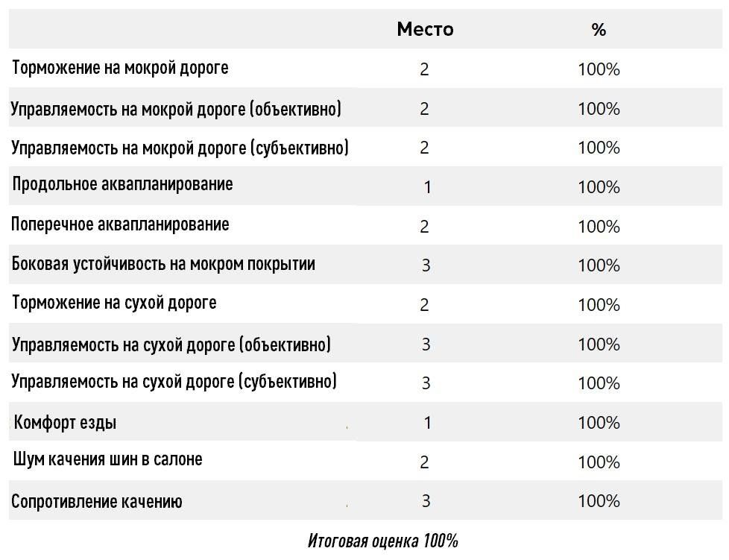This screenshot has width=729, height=560.
Task: Click place value 1 for Продольное аквапланирование
Action: 427,187
